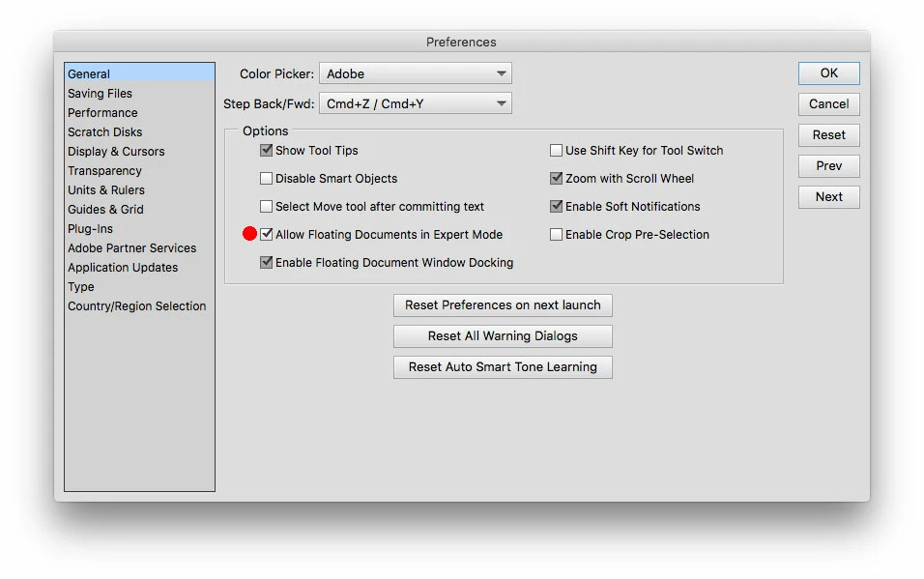Screen dimensions: 924x579
Task: Click Reset Preferences on next launch
Action: click(x=503, y=305)
